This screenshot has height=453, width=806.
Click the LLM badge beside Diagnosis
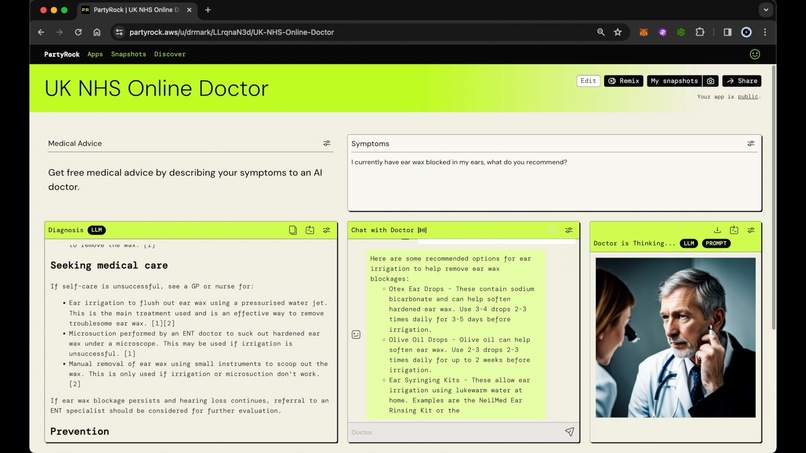click(97, 230)
